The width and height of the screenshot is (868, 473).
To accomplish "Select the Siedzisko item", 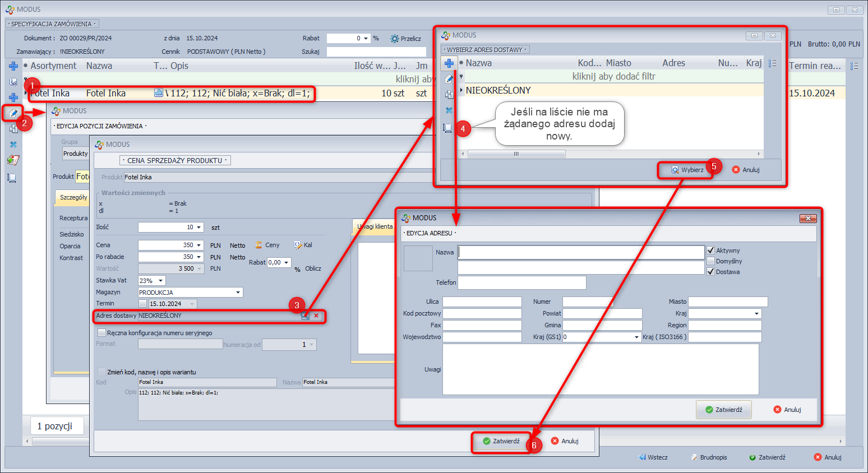I will pyautogui.click(x=72, y=234).
